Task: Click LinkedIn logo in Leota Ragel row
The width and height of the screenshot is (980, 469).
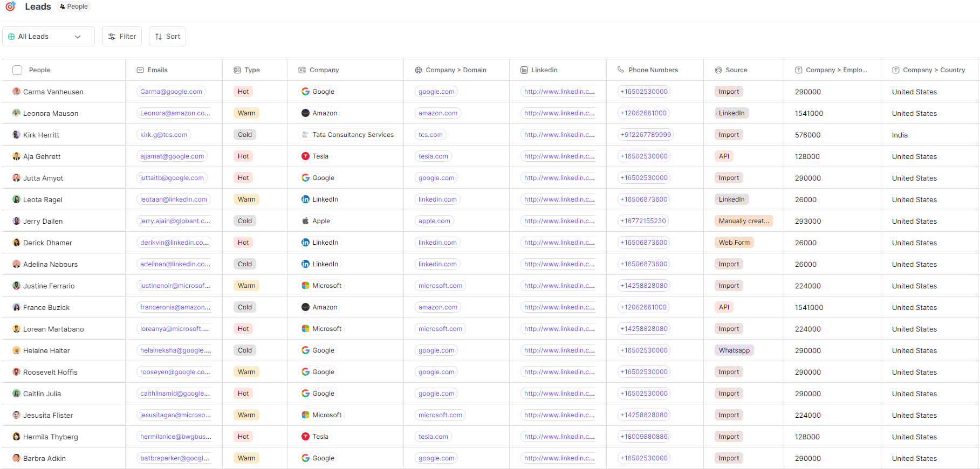Action: pos(305,199)
